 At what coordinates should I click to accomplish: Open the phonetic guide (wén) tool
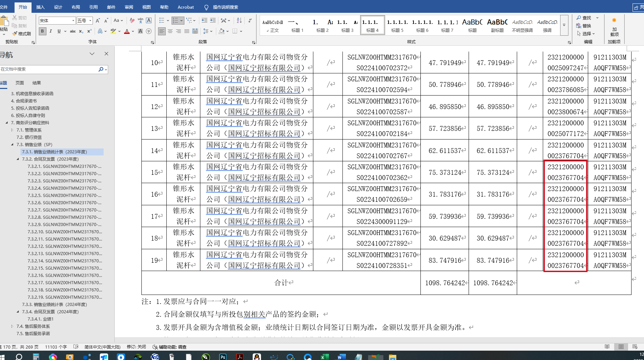click(x=140, y=21)
